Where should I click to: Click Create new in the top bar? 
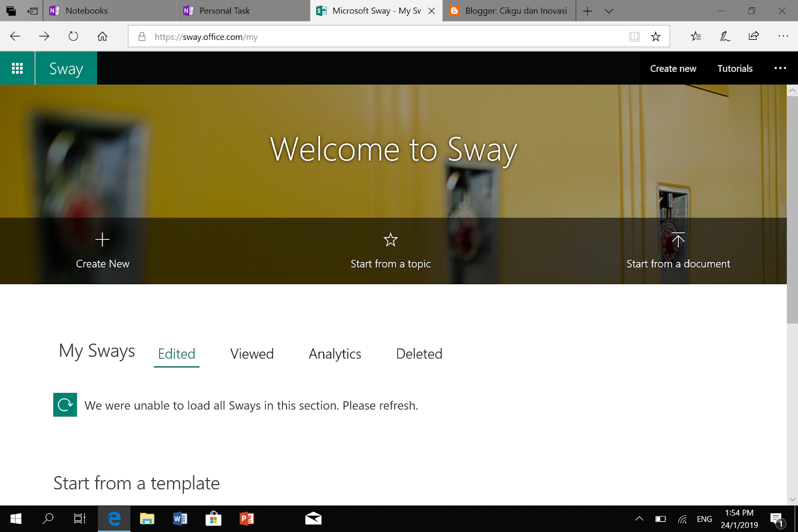673,68
